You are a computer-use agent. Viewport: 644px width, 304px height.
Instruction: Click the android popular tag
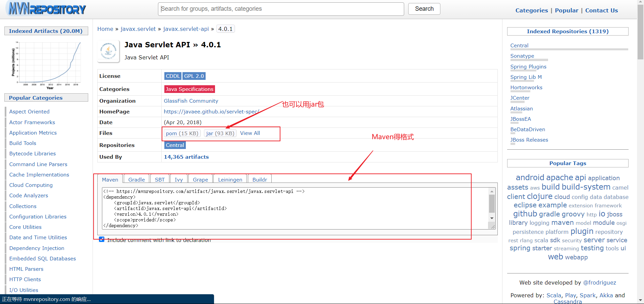pos(530,178)
